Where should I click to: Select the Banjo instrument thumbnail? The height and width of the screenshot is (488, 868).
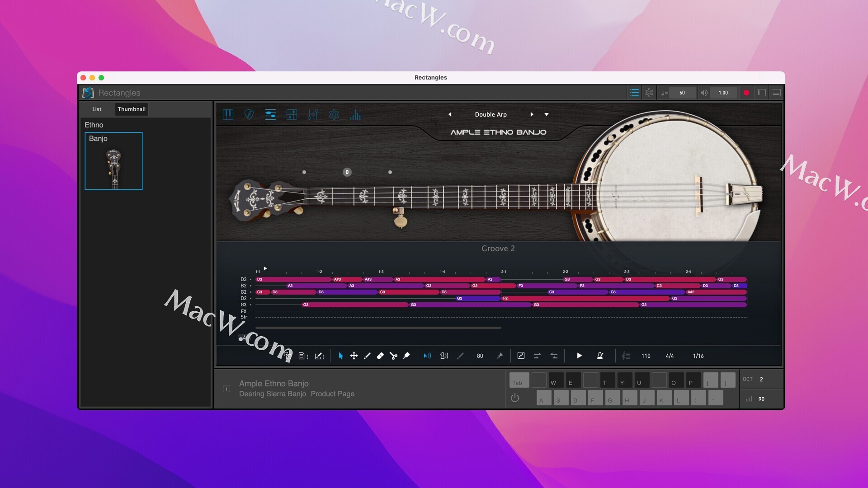tap(113, 161)
